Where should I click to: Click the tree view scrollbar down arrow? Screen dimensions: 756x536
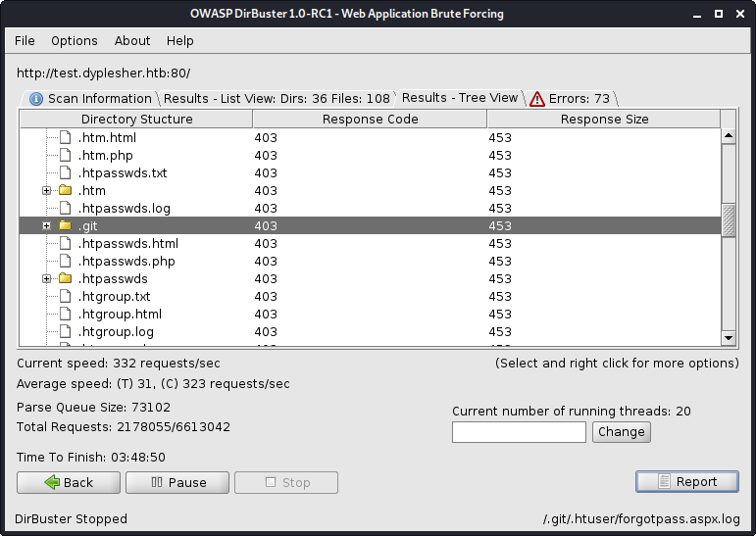click(x=729, y=338)
